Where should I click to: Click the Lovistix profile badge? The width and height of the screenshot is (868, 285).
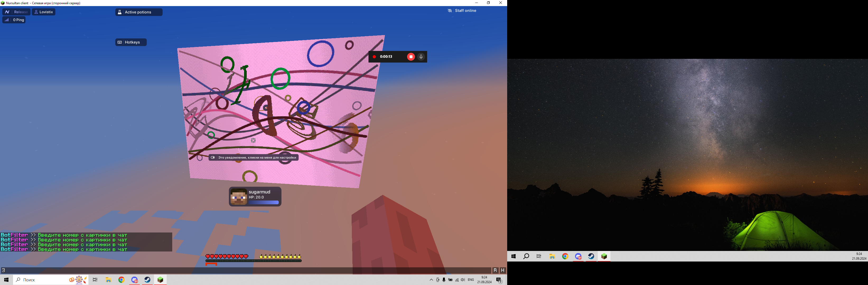point(44,12)
